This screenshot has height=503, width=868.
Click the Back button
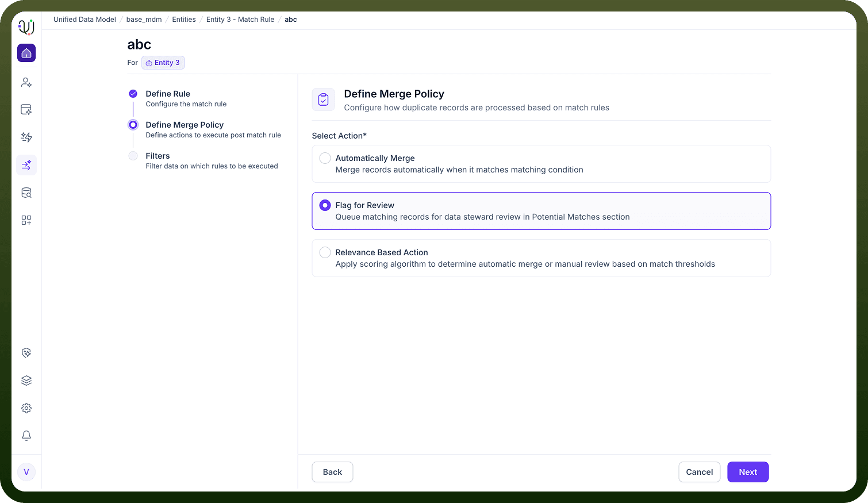[x=332, y=472]
